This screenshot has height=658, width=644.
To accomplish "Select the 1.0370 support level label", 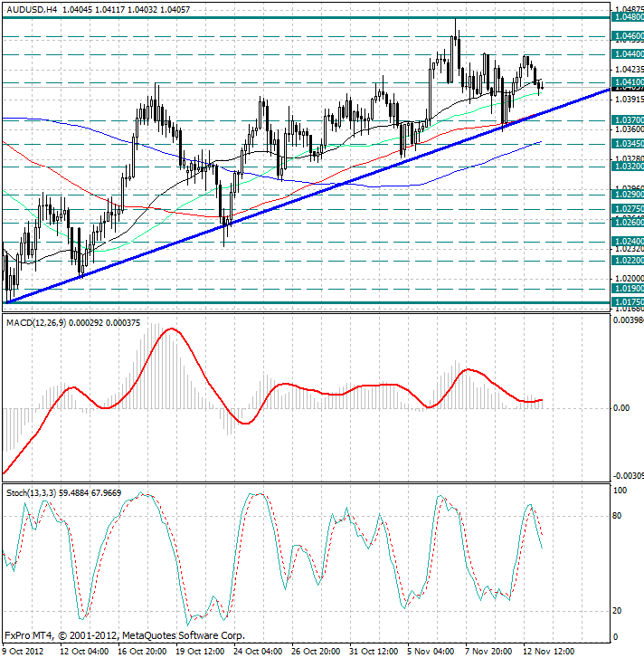I will (628, 119).
